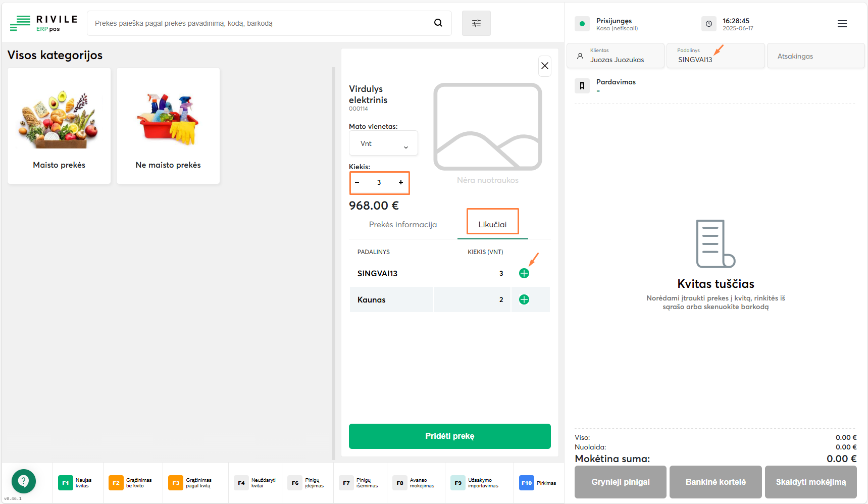Open the hamburger menu
This screenshot has width=868, height=504.
pyautogui.click(x=842, y=24)
